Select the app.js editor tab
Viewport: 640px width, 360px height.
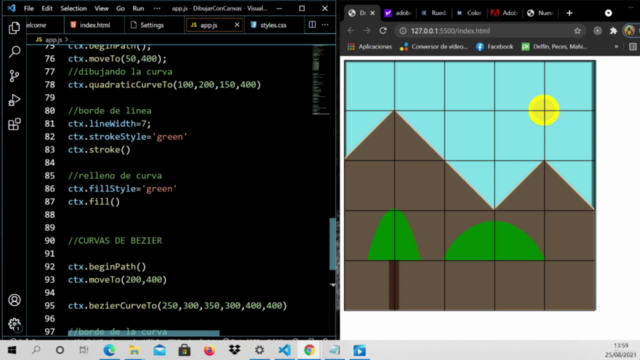[209, 25]
